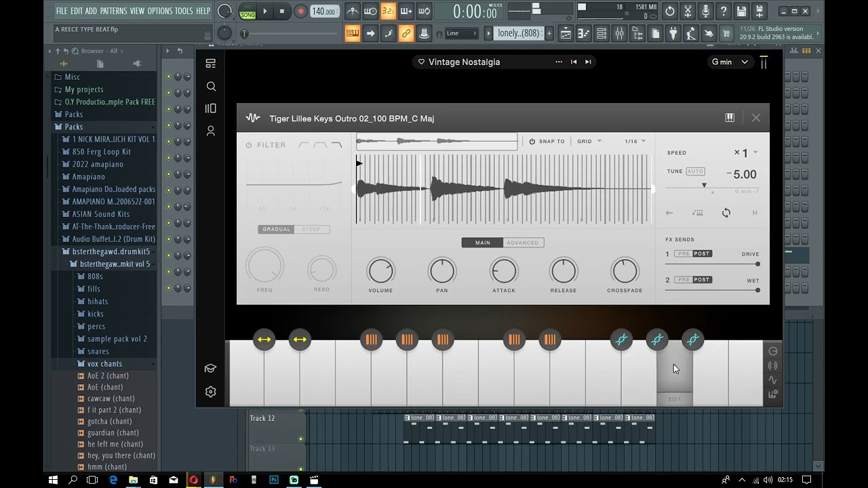This screenshot has width=868, height=488.
Task: Open the plugin user account icon
Action: (211, 131)
